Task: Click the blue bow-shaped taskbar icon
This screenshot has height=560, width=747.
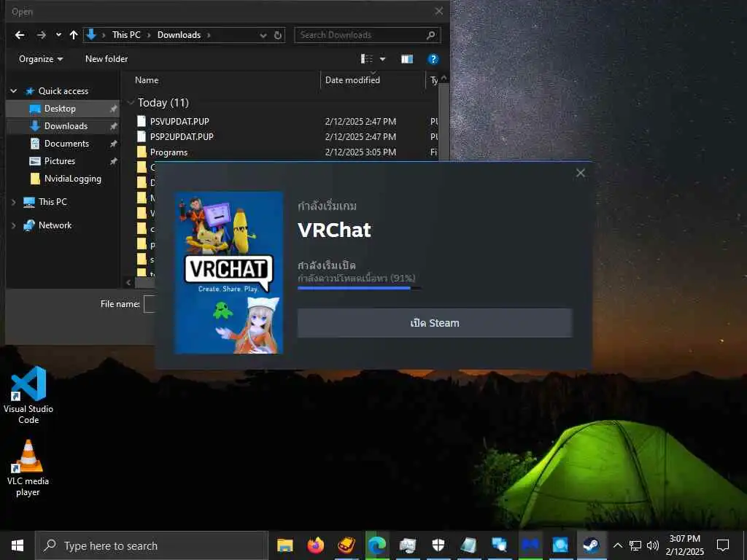Action: pyautogui.click(x=530, y=545)
